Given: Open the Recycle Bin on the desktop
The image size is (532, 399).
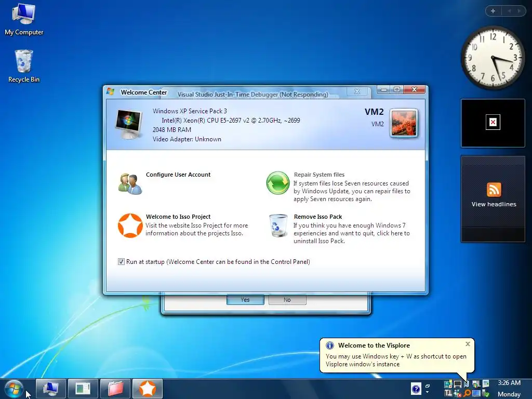Looking at the screenshot, I should click(24, 66).
